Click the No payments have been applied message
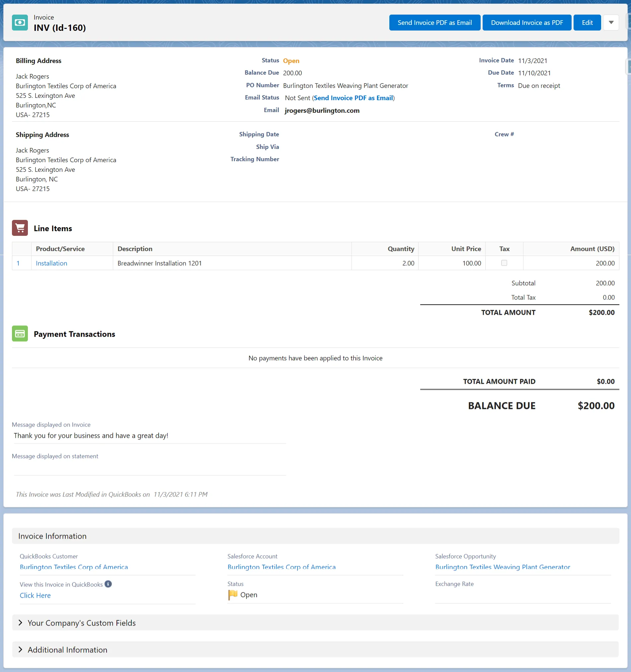Viewport: 631px width, 672px height. [315, 358]
